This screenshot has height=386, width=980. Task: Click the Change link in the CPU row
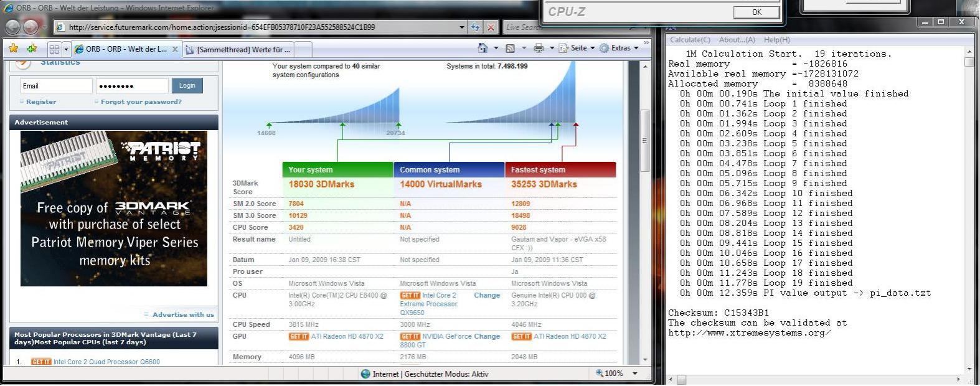487,295
